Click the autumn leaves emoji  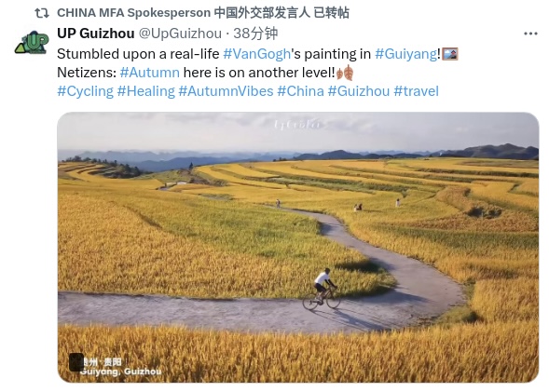tap(345, 73)
